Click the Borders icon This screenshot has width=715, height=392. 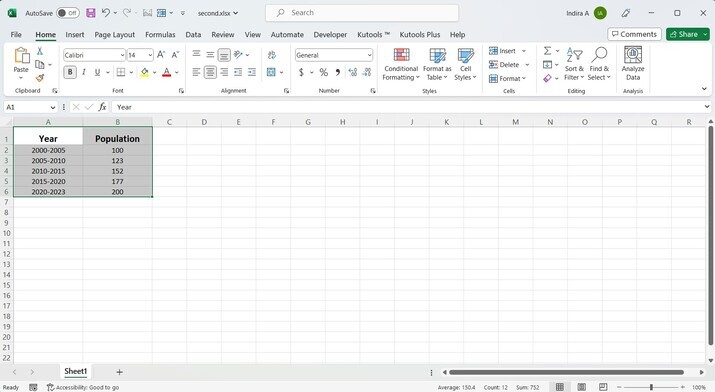coord(121,72)
